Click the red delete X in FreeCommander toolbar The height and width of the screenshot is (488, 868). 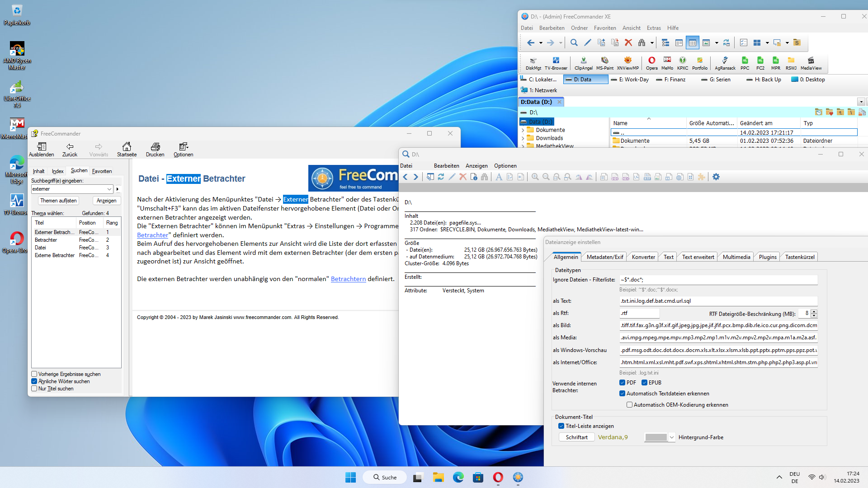pos(628,43)
